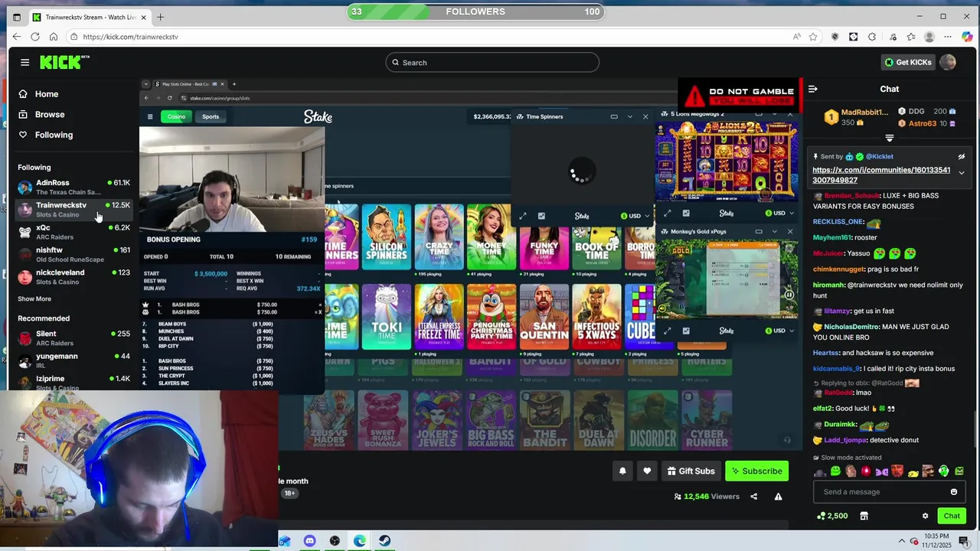Expand the pinned message chevron
The image size is (980, 551).
click(962, 173)
